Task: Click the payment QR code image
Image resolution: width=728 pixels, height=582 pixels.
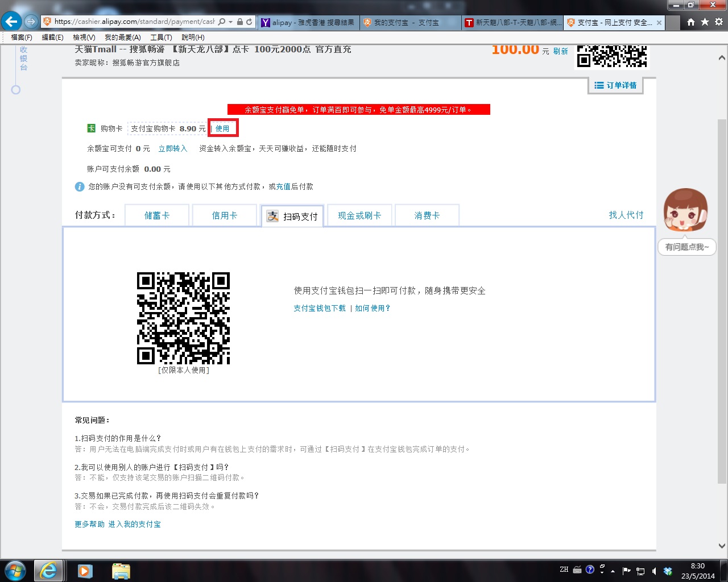Action: (x=183, y=318)
